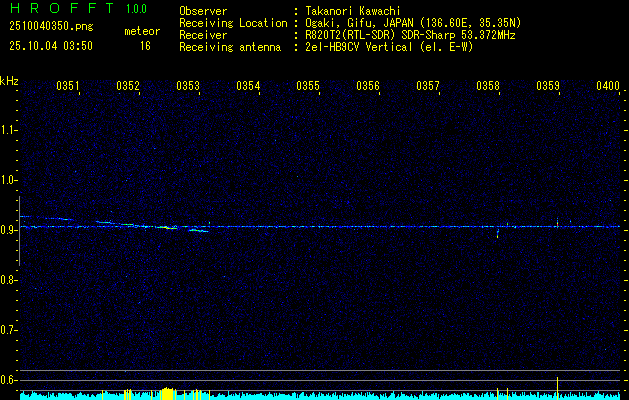The height and width of the screenshot is (400, 629).
Task: Click the 0351 time axis label
Action: [68, 86]
